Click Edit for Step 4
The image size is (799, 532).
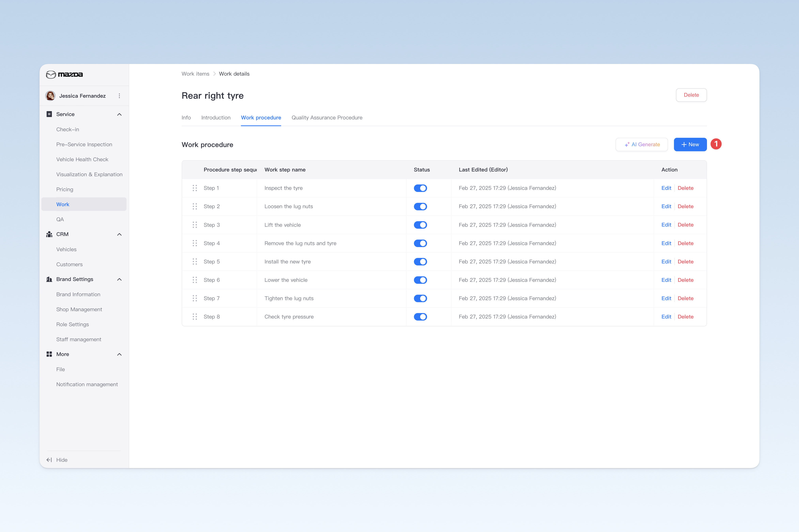tap(666, 243)
